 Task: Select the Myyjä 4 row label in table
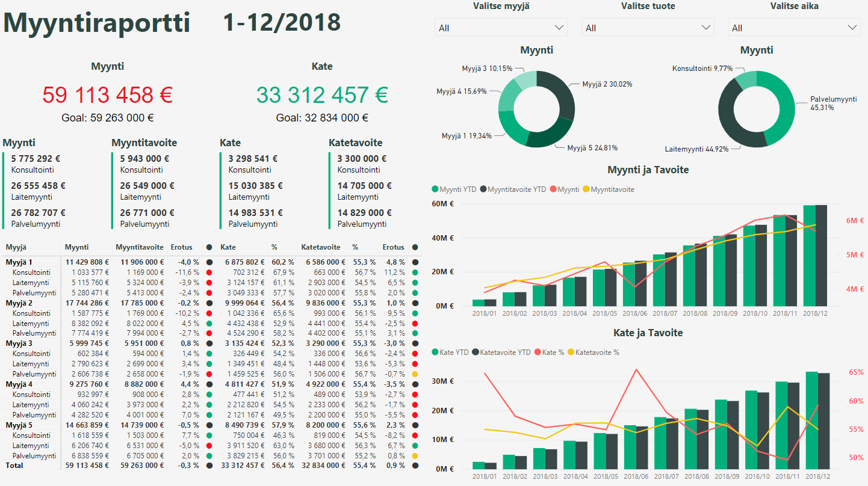[x=19, y=384]
